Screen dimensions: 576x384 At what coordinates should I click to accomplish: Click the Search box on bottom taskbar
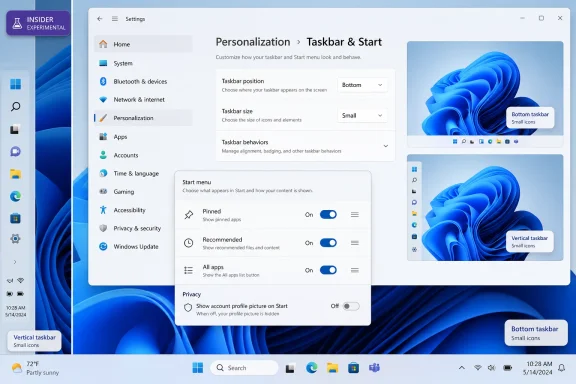coord(244,368)
